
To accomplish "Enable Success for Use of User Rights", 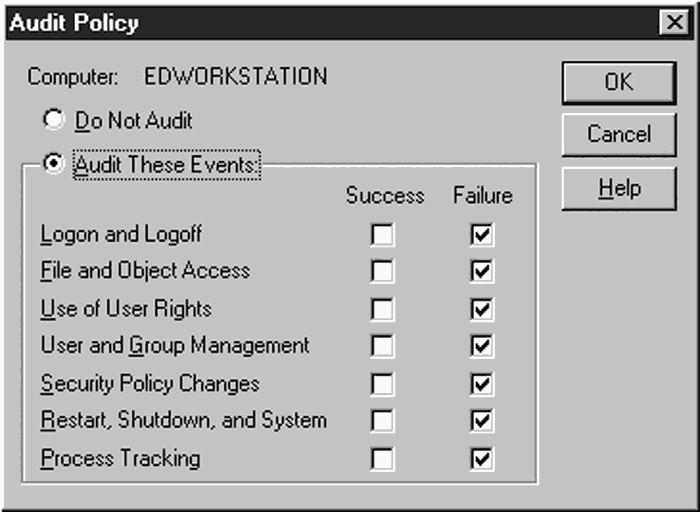I will point(383,309).
